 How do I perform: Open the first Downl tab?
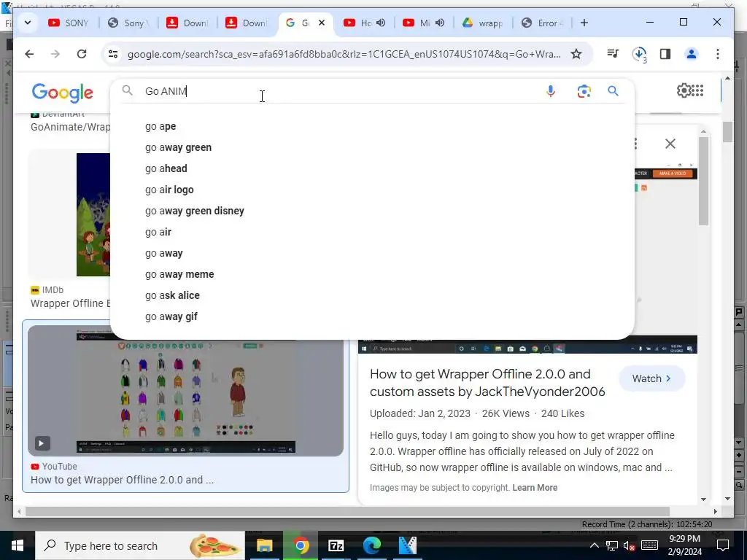tap(187, 23)
